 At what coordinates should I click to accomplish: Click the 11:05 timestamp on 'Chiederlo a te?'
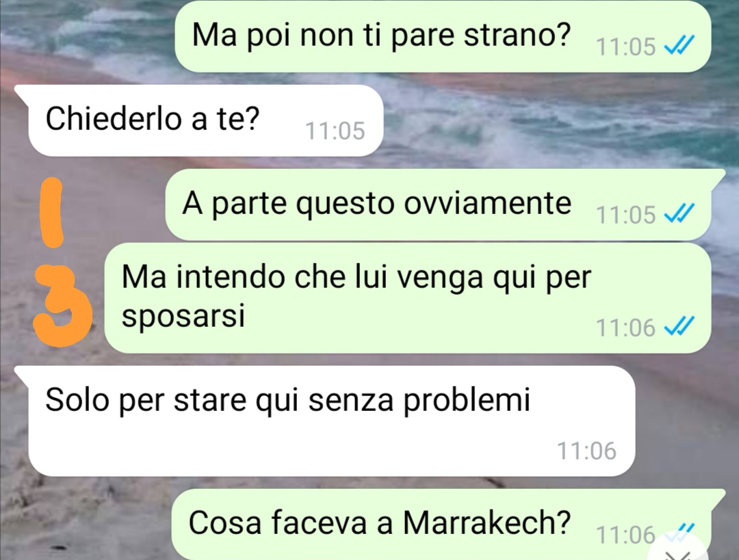tap(335, 131)
